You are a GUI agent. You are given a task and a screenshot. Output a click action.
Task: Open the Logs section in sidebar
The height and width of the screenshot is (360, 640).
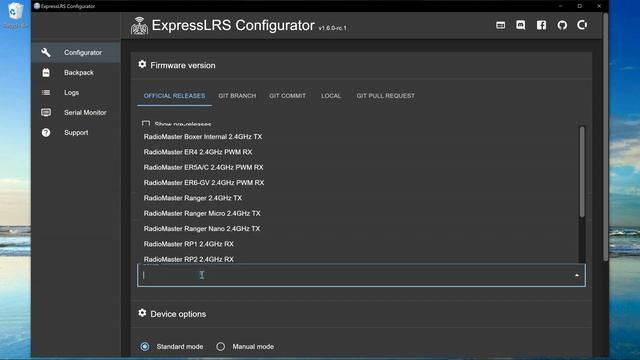pyautogui.click(x=76, y=93)
